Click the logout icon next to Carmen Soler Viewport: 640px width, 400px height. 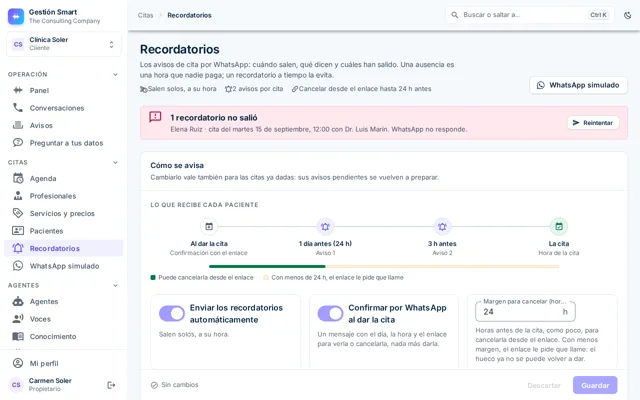point(111,385)
